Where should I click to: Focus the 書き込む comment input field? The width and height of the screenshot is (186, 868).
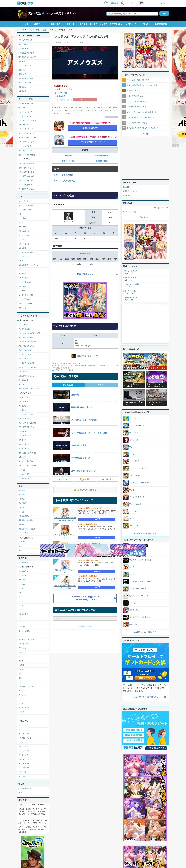(85, 618)
